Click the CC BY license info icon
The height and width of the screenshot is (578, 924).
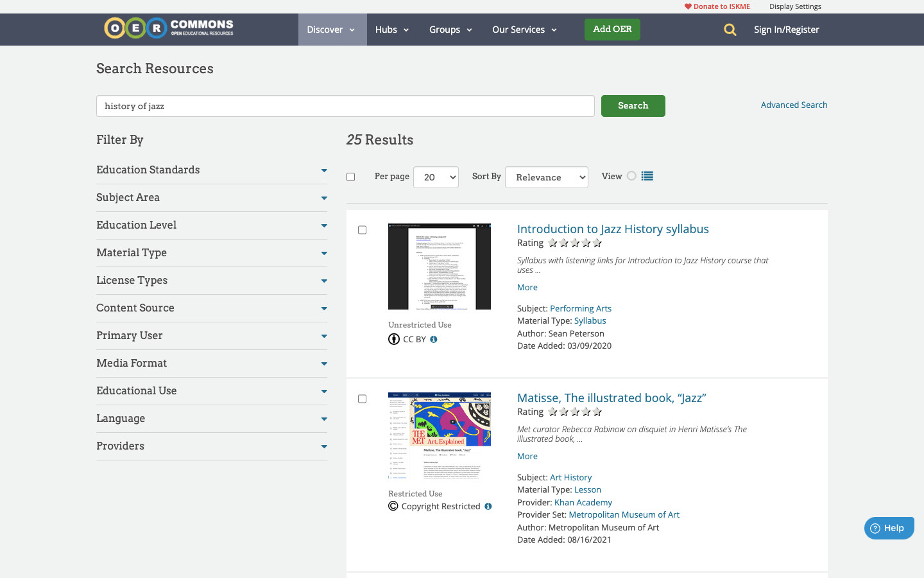(x=434, y=339)
